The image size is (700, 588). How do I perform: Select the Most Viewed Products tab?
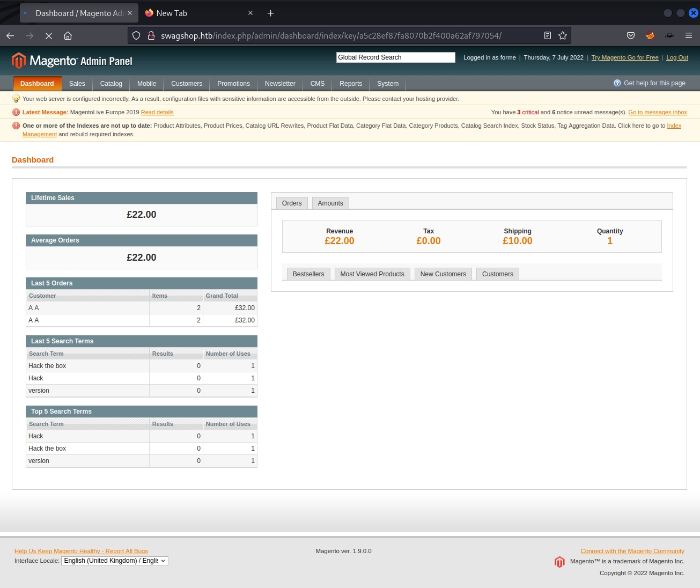[372, 274]
